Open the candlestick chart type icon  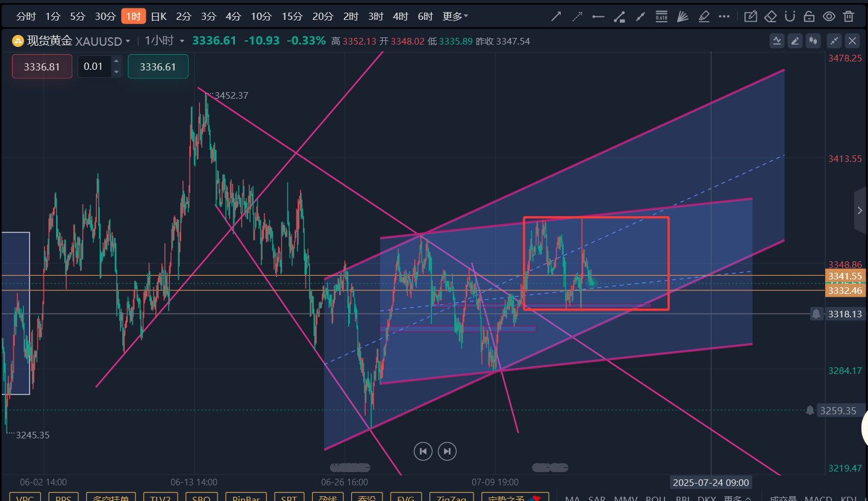point(814,41)
